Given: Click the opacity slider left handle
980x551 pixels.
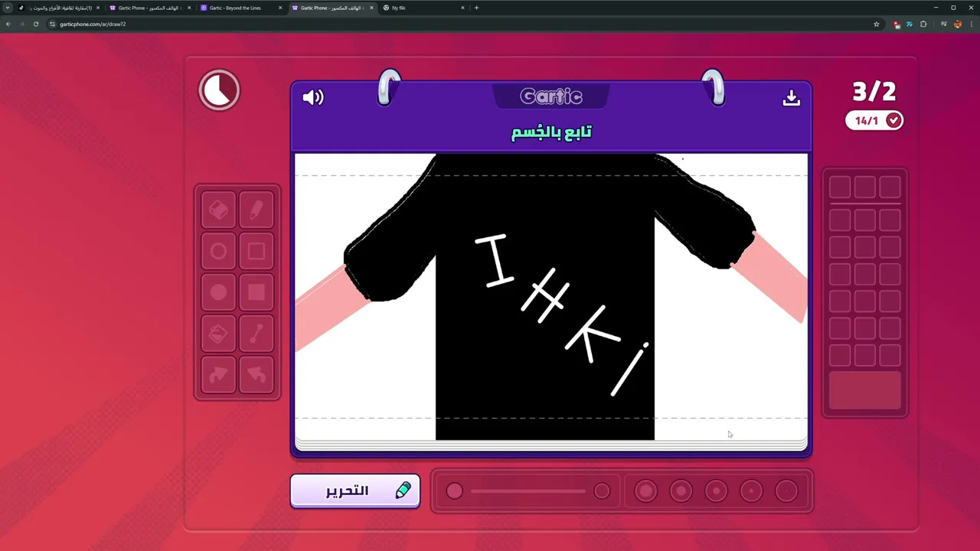Looking at the screenshot, I should pyautogui.click(x=455, y=491).
